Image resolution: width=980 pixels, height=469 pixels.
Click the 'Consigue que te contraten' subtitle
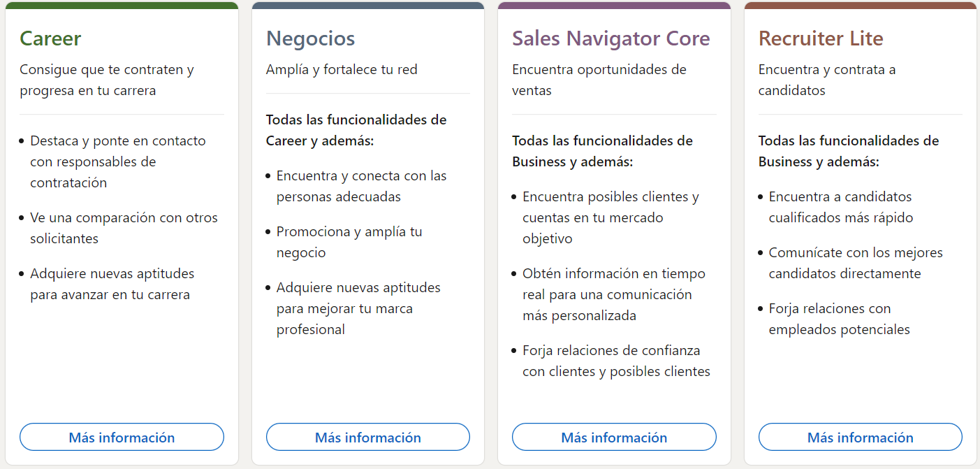coord(106,80)
